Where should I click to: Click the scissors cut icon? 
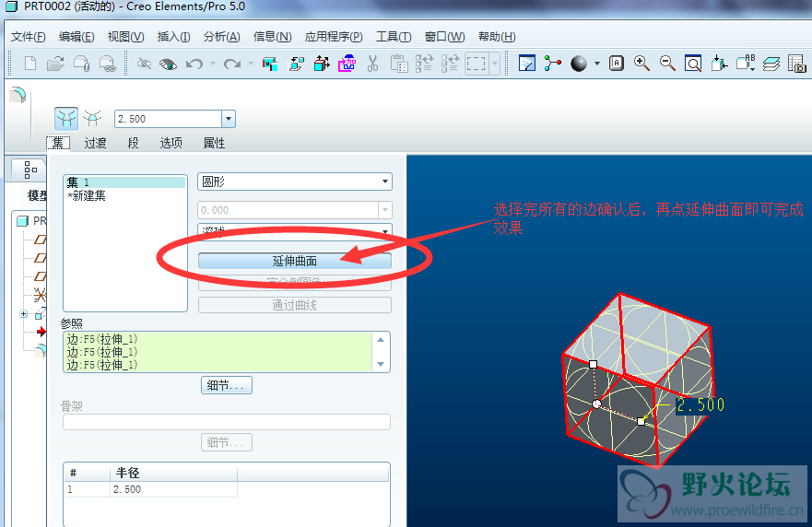coord(372,64)
